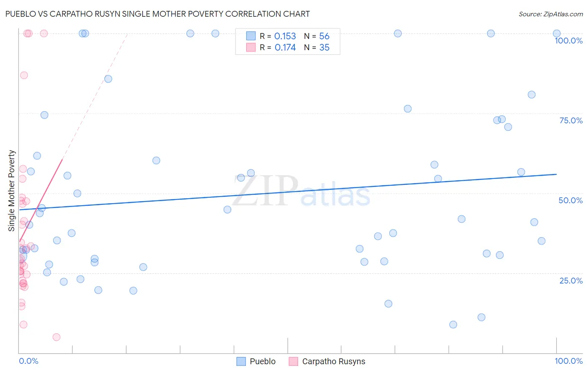The width and height of the screenshot is (588, 373).
Task: Click the 25.0% y-axis tick label
Action: [571, 281]
